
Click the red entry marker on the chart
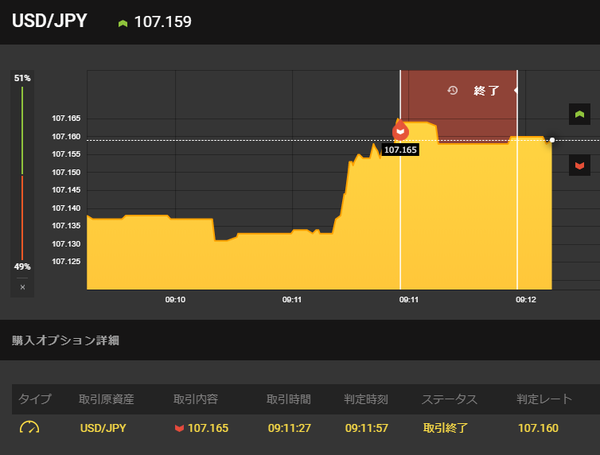pos(400,131)
